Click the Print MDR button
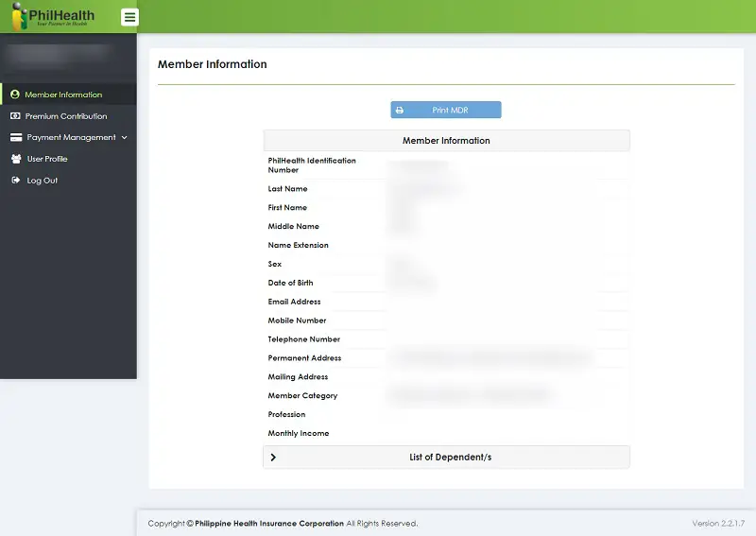The height and width of the screenshot is (536, 756). point(446,110)
